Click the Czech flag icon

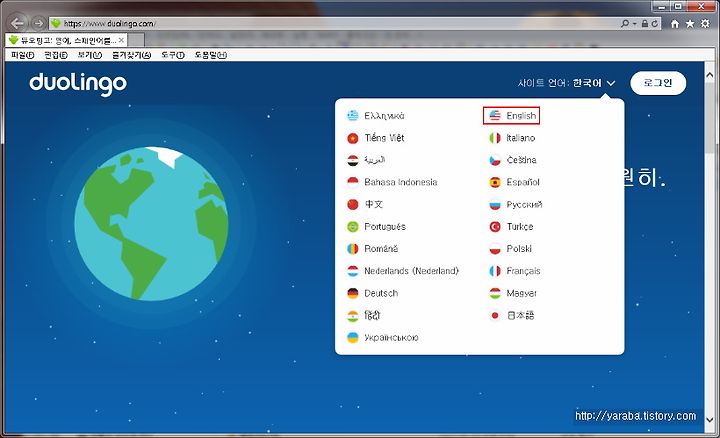tap(495, 160)
